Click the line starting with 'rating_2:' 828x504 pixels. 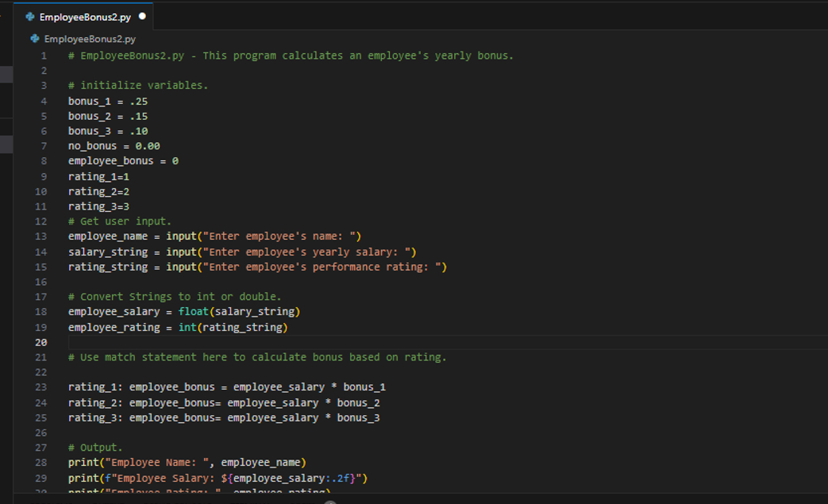[x=224, y=402]
